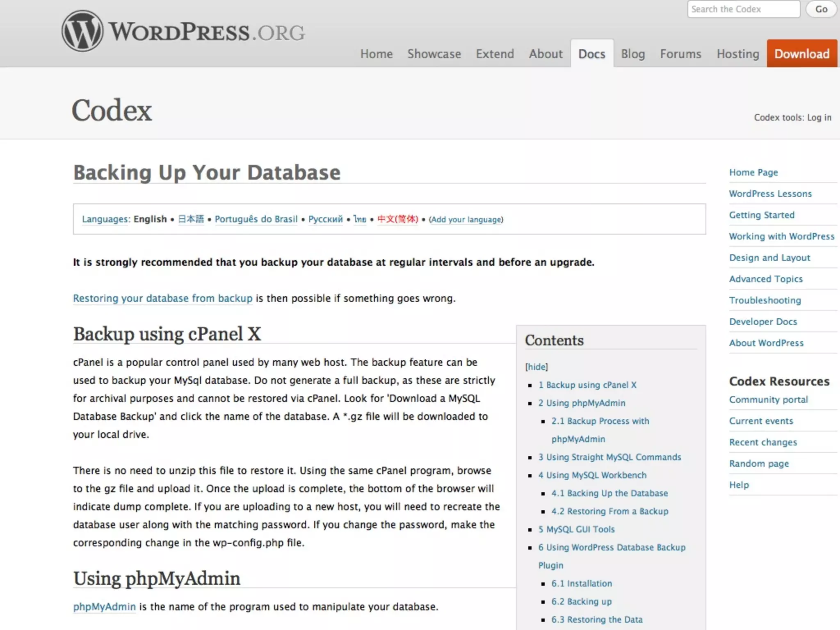Open the Showcase menu item
This screenshot has width=840, height=630.
pos(434,54)
